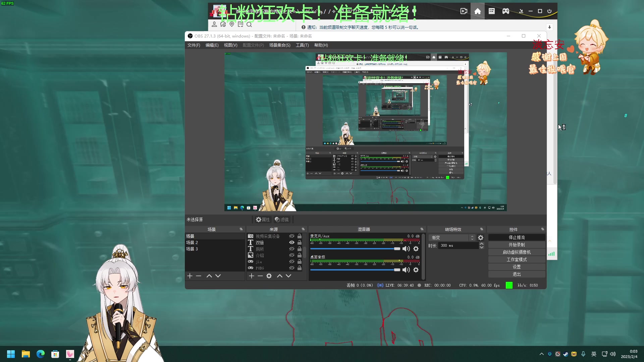Add a new source with the plus button

click(252, 276)
